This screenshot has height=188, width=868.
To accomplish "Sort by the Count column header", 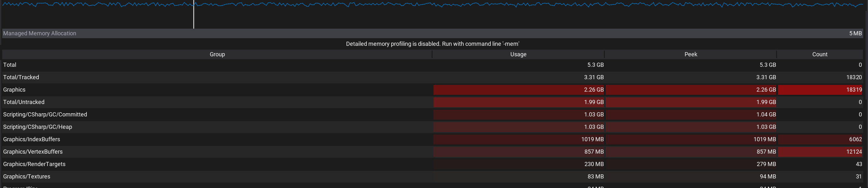I will pyautogui.click(x=819, y=54).
